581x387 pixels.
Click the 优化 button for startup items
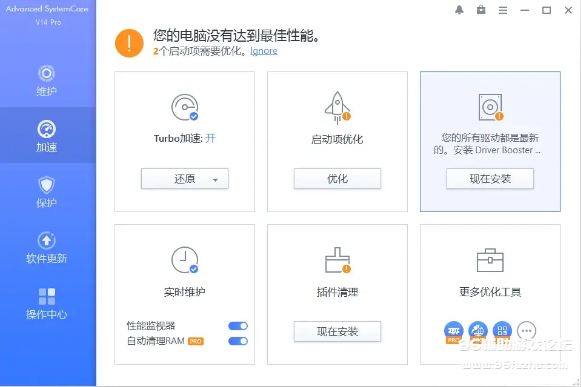pyautogui.click(x=337, y=179)
